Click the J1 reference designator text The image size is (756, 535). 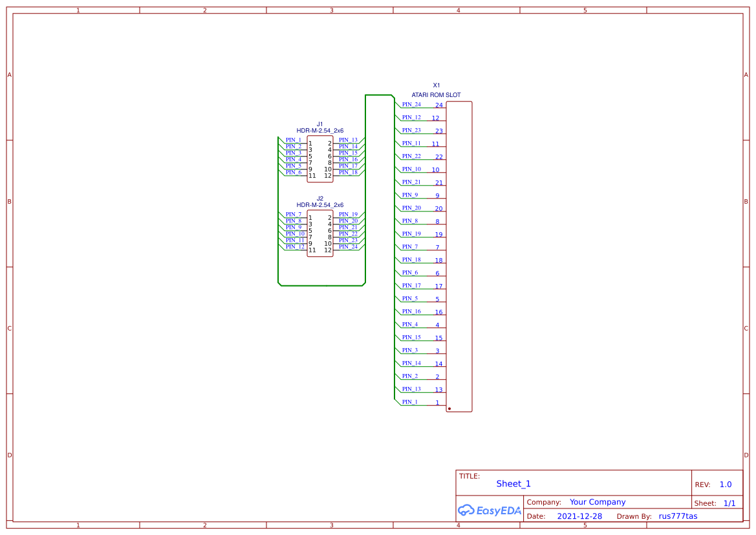(319, 122)
